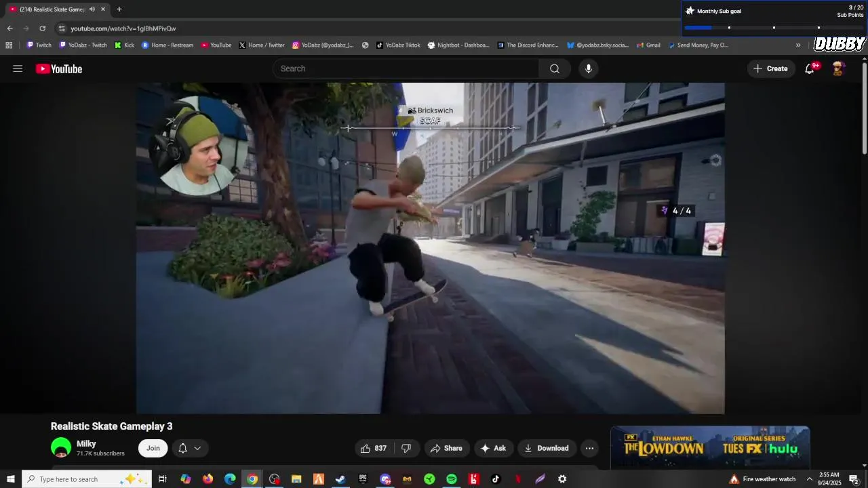Viewport: 868px width, 488px height.
Task: Click Milky channel avatar
Action: click(61, 448)
